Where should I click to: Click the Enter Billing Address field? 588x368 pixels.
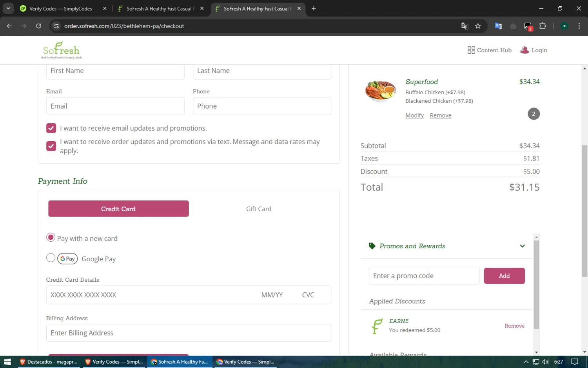(x=189, y=333)
